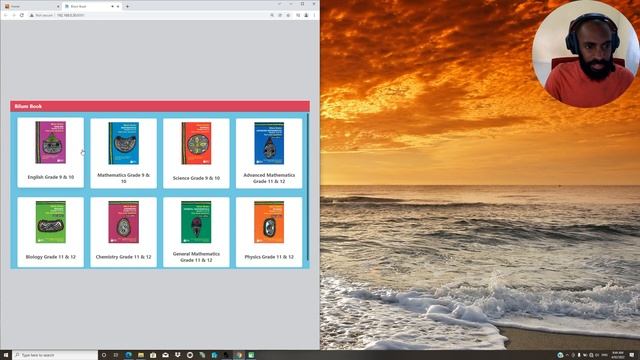Click the zoom magnifier icon in address bar
This screenshot has width=640, height=360.
pos(272,15)
